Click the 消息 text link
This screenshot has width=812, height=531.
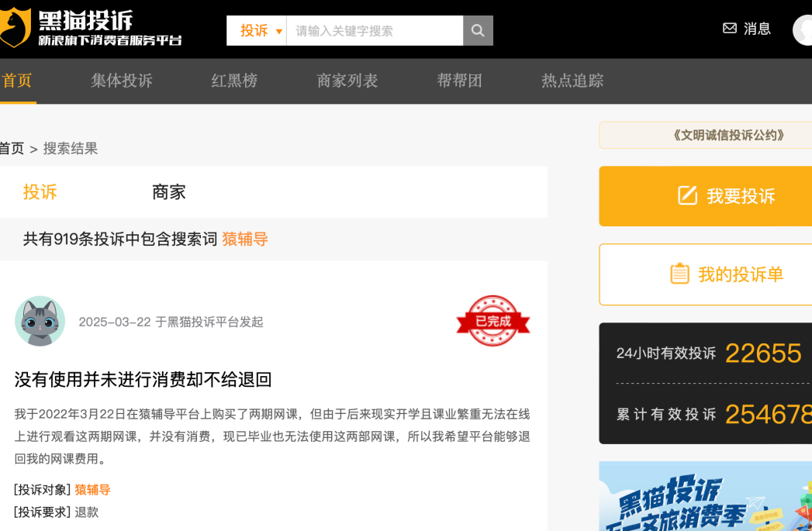tap(757, 29)
